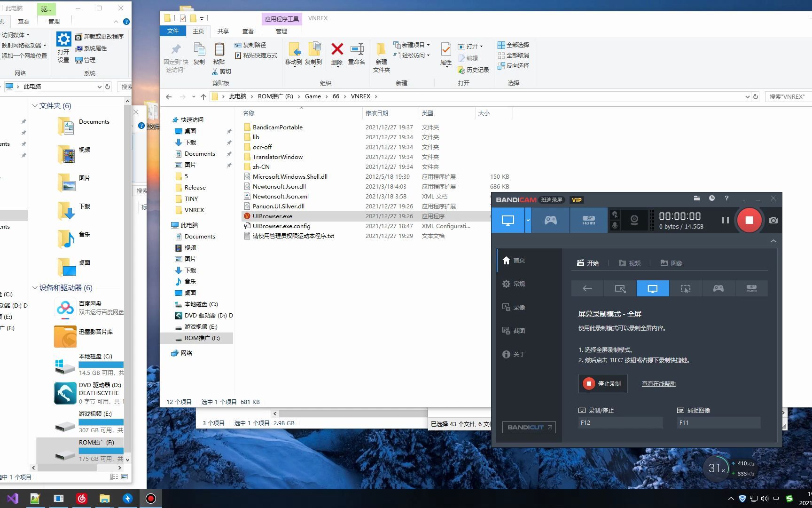
Task: Switch to the 视频 tab in Bandicam home
Action: 630,263
